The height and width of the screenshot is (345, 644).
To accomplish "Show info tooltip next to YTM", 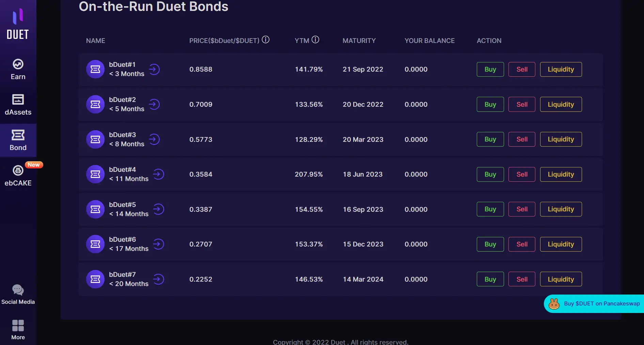I will click(x=316, y=40).
